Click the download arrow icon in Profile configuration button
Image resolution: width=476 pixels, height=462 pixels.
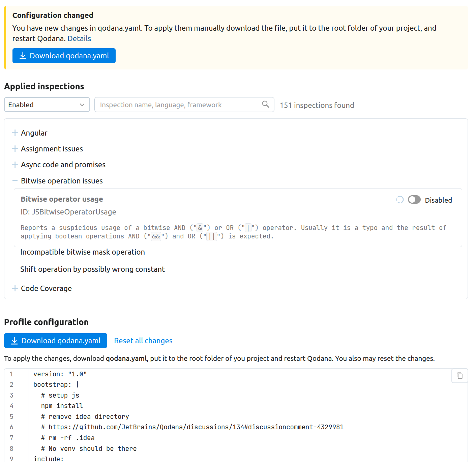14,341
